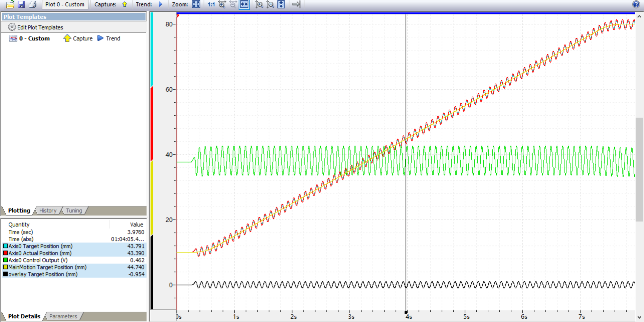This screenshot has height=322, width=644.
Task: Click the plot scrollbar up arrow
Action: [x=639, y=16]
